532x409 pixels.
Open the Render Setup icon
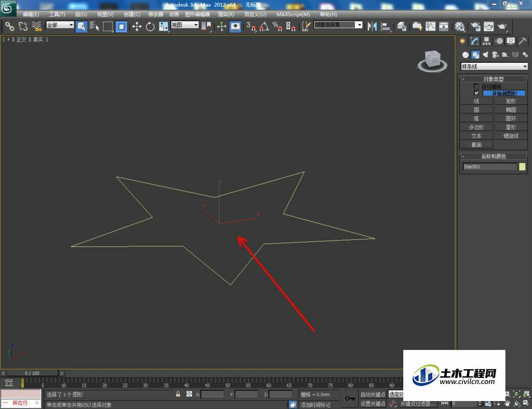tap(475, 27)
